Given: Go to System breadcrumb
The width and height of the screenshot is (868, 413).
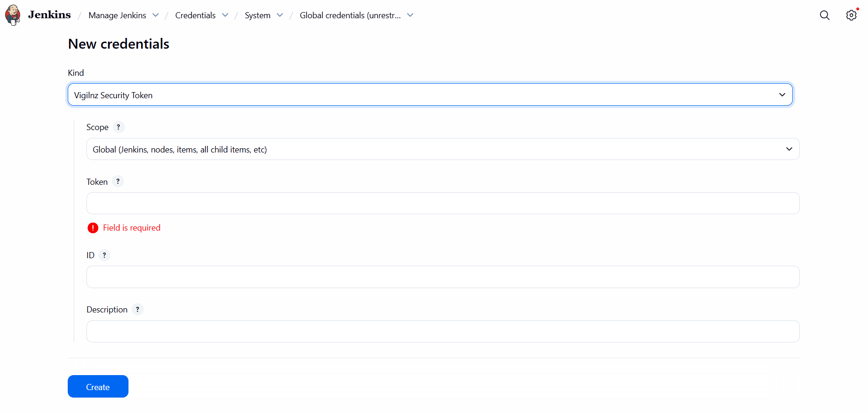Looking at the screenshot, I should [x=257, y=15].
